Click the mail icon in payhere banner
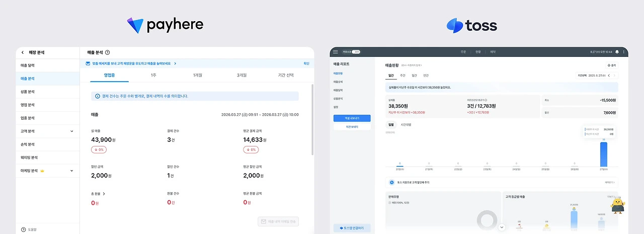This screenshot has height=234, width=644. [x=88, y=64]
